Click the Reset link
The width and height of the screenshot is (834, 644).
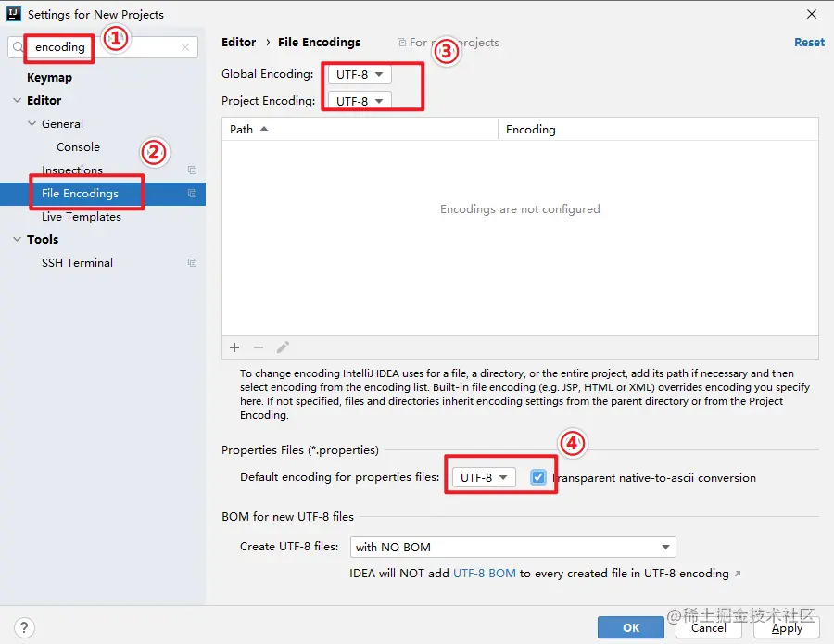809,42
